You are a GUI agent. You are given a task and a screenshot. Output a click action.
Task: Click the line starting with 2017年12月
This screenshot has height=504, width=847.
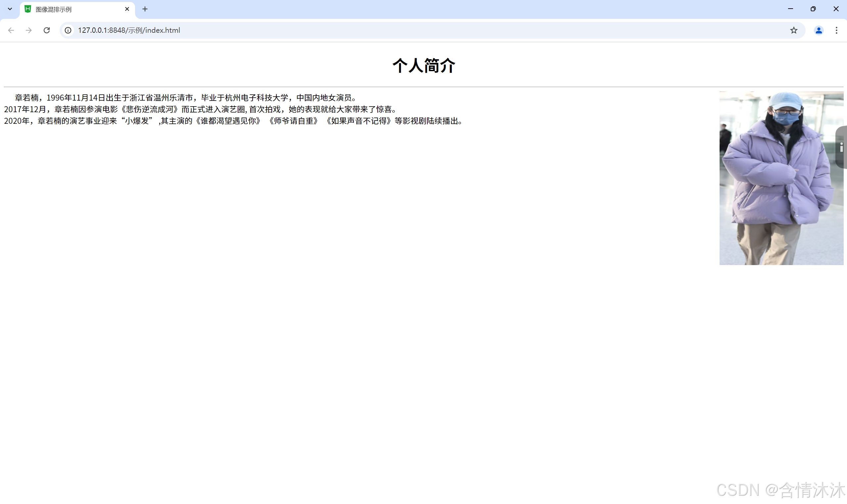pyautogui.click(x=200, y=109)
